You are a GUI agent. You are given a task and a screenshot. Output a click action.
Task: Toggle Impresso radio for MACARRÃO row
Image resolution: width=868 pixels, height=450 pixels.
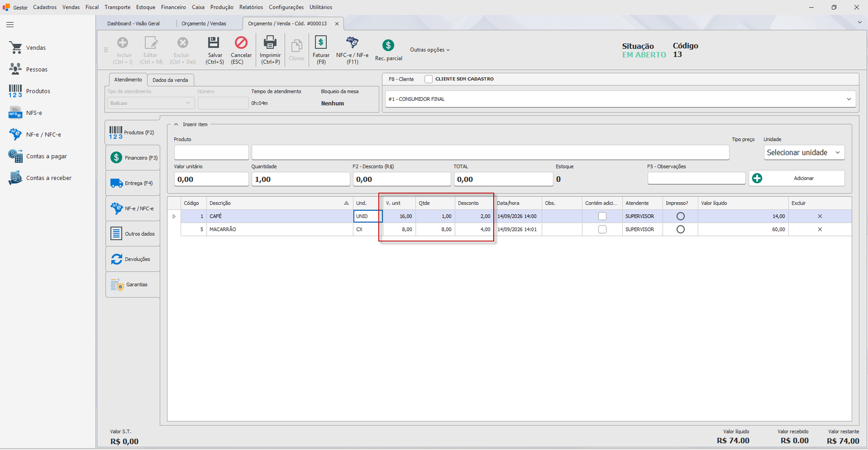[680, 229]
